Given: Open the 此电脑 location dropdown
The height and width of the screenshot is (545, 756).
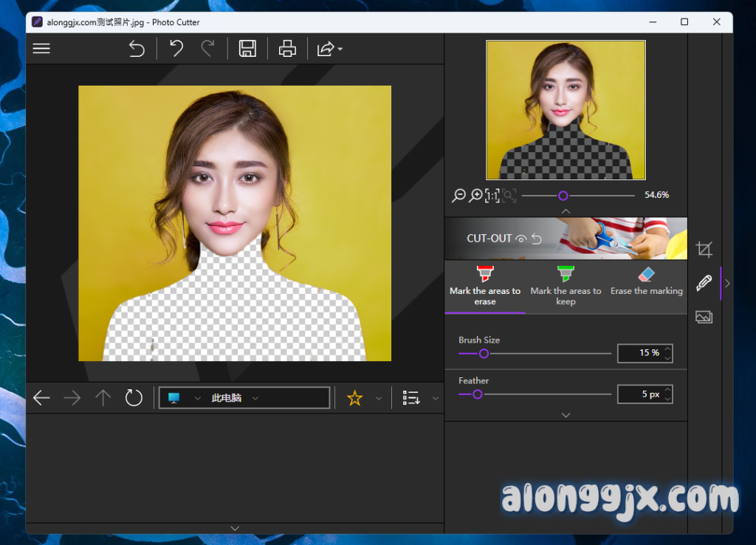Looking at the screenshot, I should click(255, 398).
